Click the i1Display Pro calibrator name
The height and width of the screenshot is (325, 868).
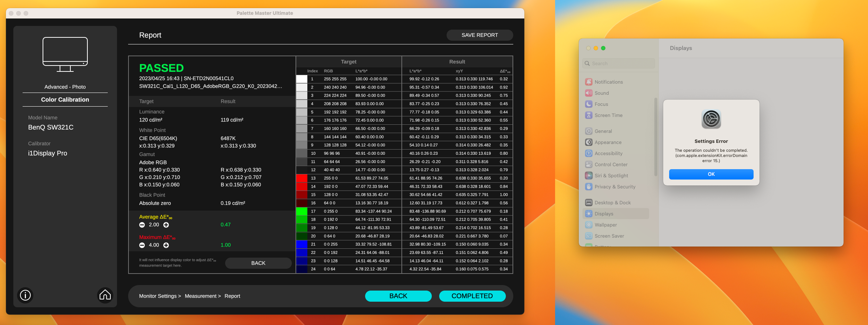47,153
